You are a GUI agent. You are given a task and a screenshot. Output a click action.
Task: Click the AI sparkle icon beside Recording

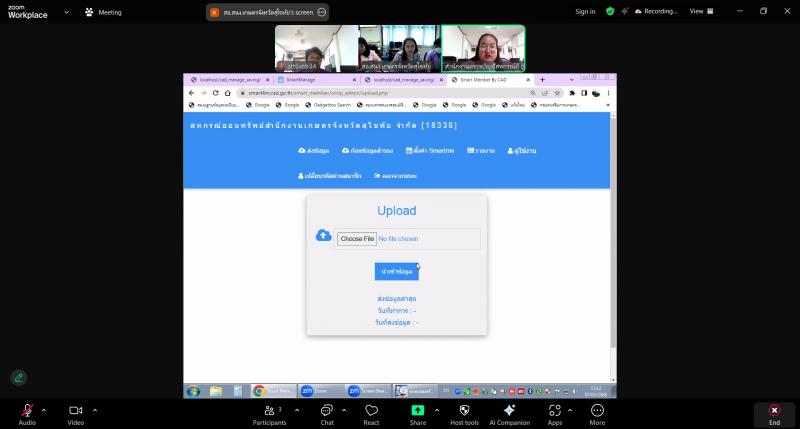pyautogui.click(x=624, y=11)
